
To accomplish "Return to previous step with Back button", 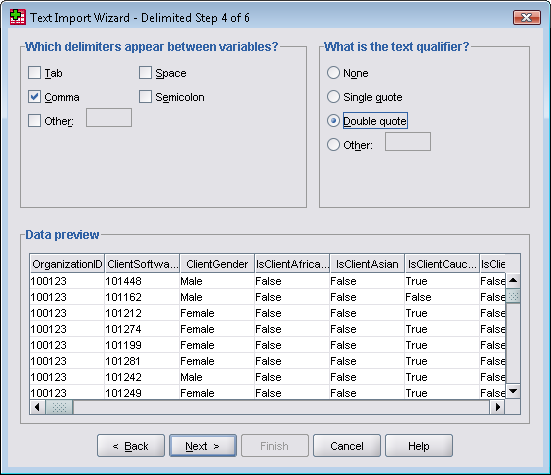I will [x=131, y=446].
